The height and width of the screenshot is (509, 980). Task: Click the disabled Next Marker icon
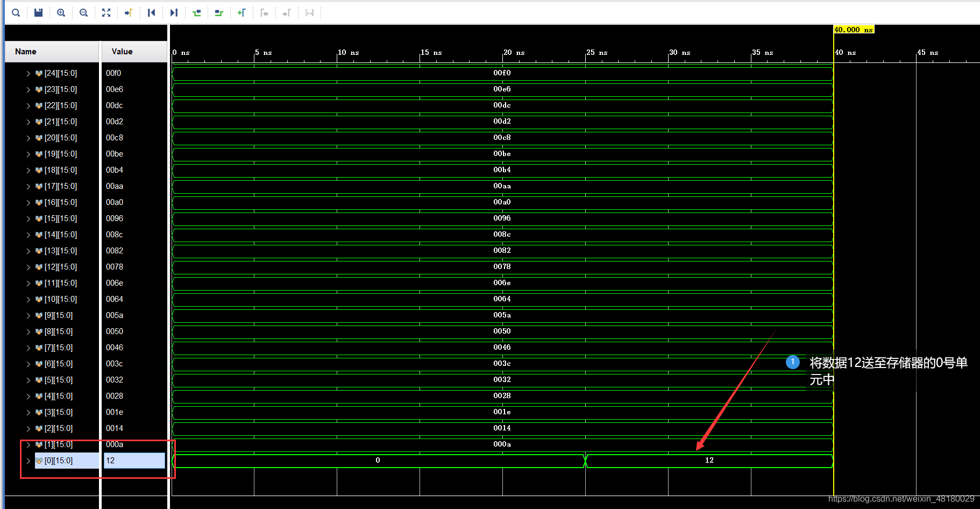(287, 12)
